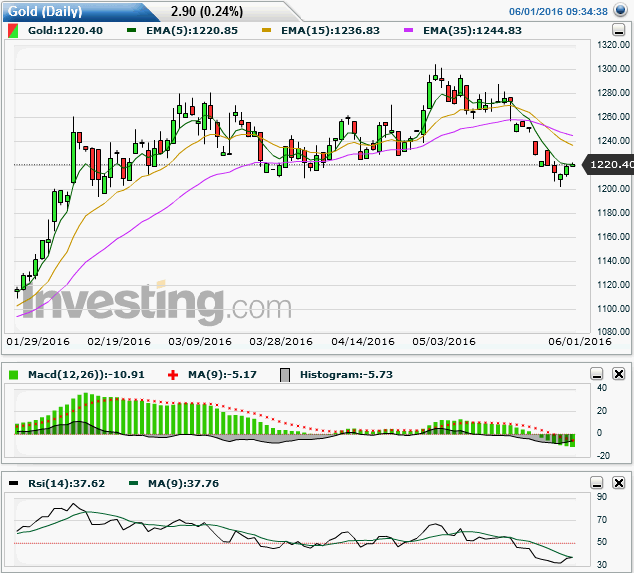The width and height of the screenshot is (634, 573).
Task: Click the gray Histogram legend icon
Action: (x=285, y=375)
